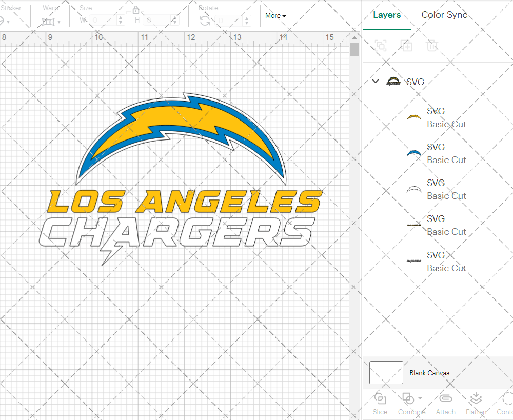Click the vertical scrollbar thumb
Viewport: 513px width, 420px height.
[x=354, y=49]
